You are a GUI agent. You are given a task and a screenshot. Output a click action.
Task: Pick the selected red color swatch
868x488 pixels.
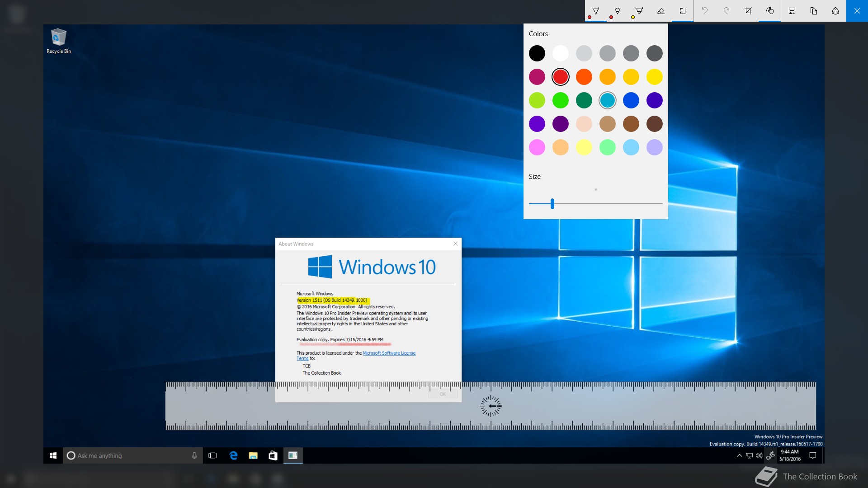point(561,77)
